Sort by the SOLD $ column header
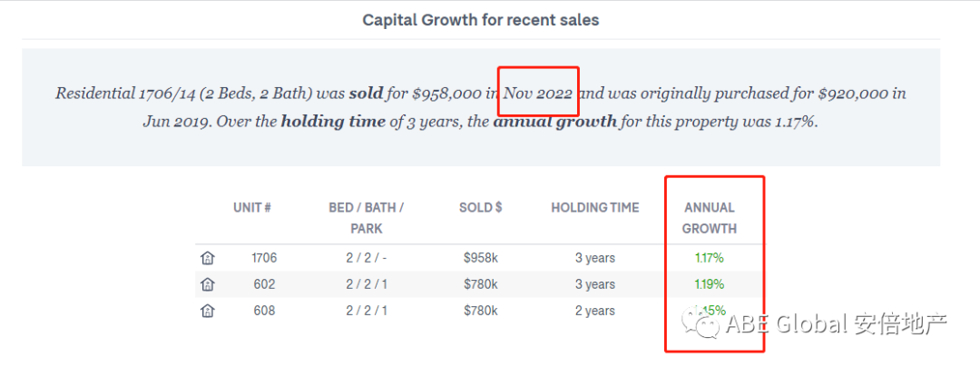The image size is (980, 367). coord(480,207)
